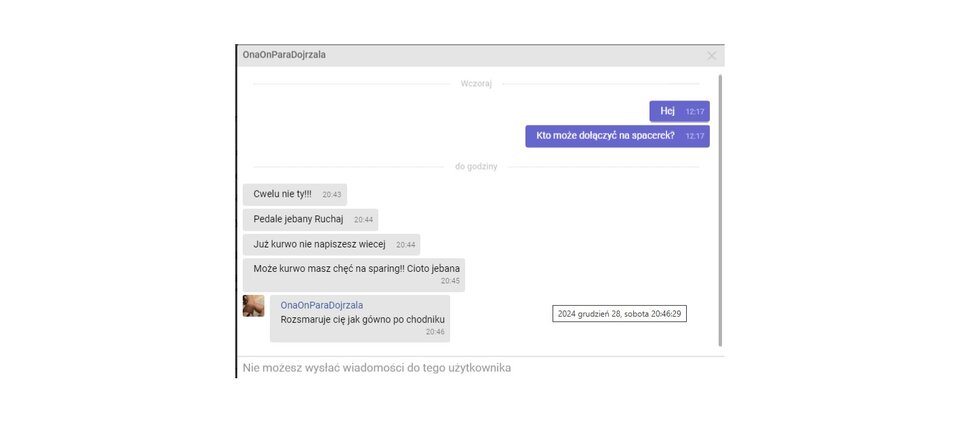The height and width of the screenshot is (423, 960).
Task: Select the received message sent at 20:43
Action: point(282,194)
